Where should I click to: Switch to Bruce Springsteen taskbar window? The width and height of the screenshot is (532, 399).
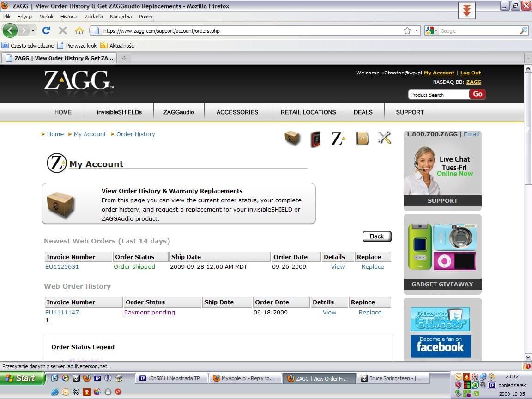[x=393, y=378]
